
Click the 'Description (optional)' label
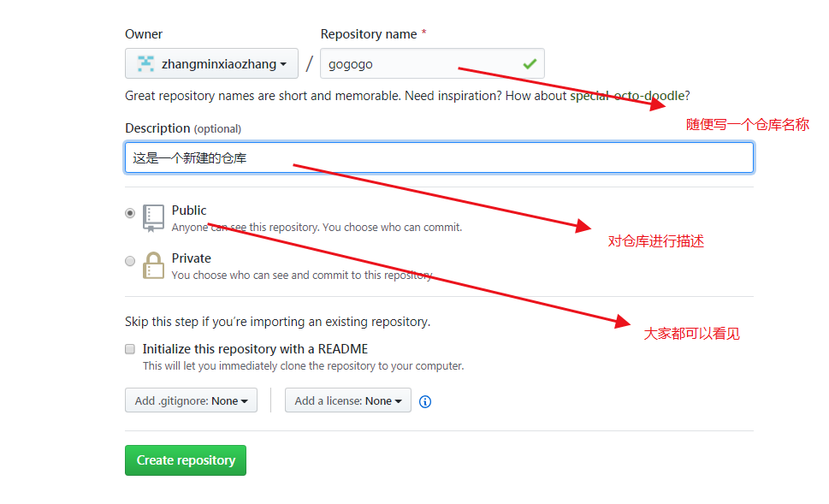(x=183, y=128)
